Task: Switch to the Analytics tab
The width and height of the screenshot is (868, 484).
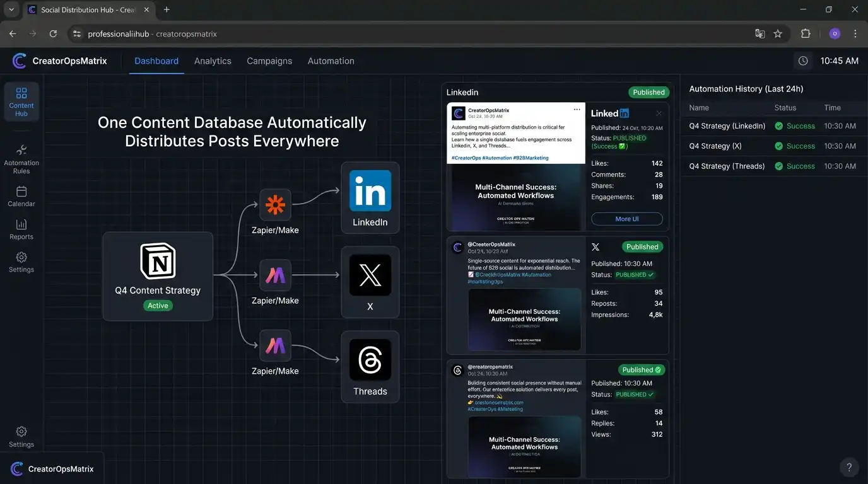Action: point(213,61)
